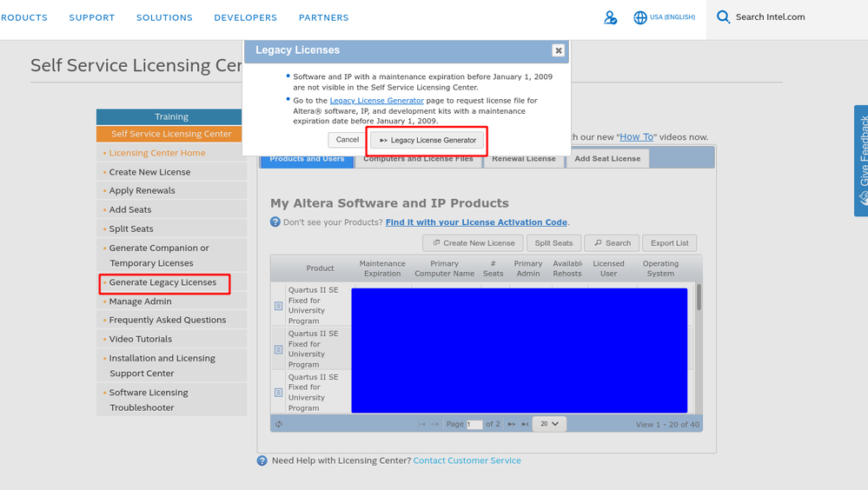Screen dimensions: 868x490
Task: Sort by the Operating System column
Action: click(x=660, y=268)
